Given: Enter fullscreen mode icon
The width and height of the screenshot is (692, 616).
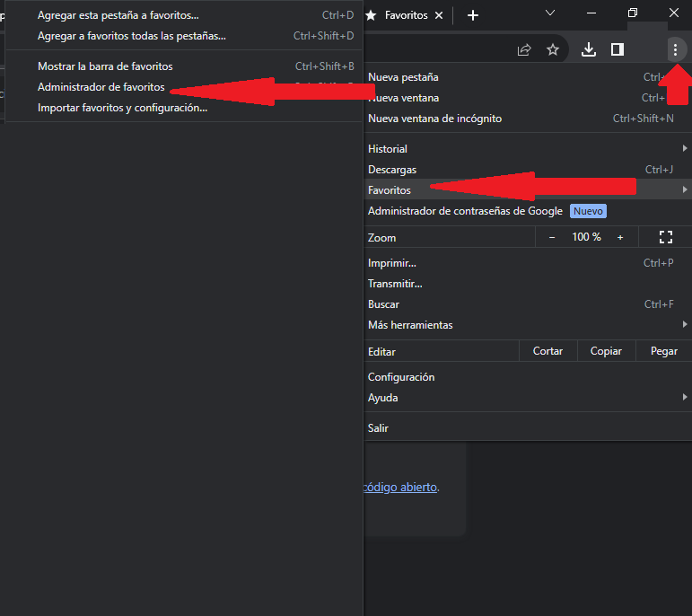Looking at the screenshot, I should 665,237.
